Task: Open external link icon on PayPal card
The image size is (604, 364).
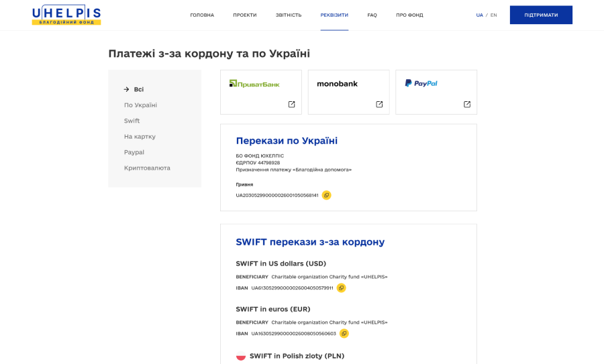Action: click(467, 105)
